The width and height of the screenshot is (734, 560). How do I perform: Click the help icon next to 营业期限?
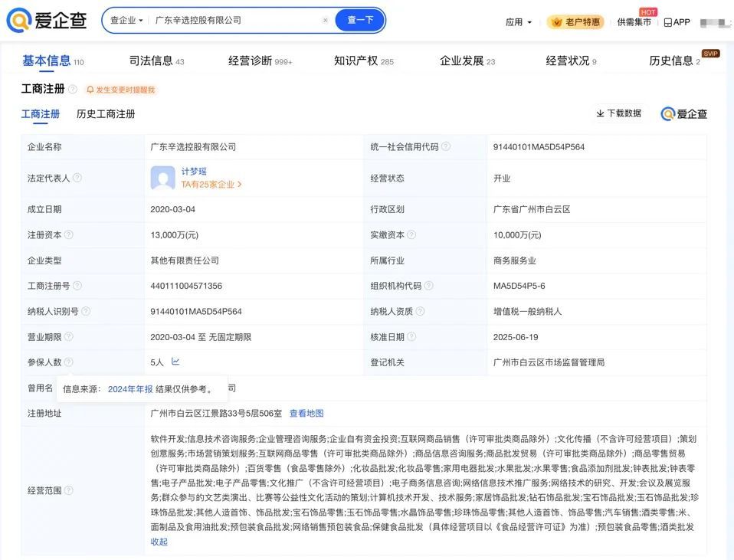point(68,336)
